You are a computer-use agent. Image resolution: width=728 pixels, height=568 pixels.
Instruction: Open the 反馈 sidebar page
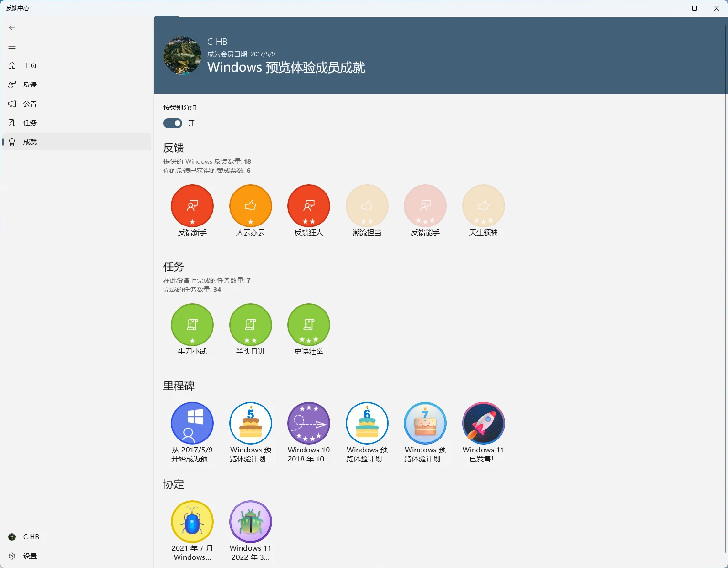pos(30,85)
